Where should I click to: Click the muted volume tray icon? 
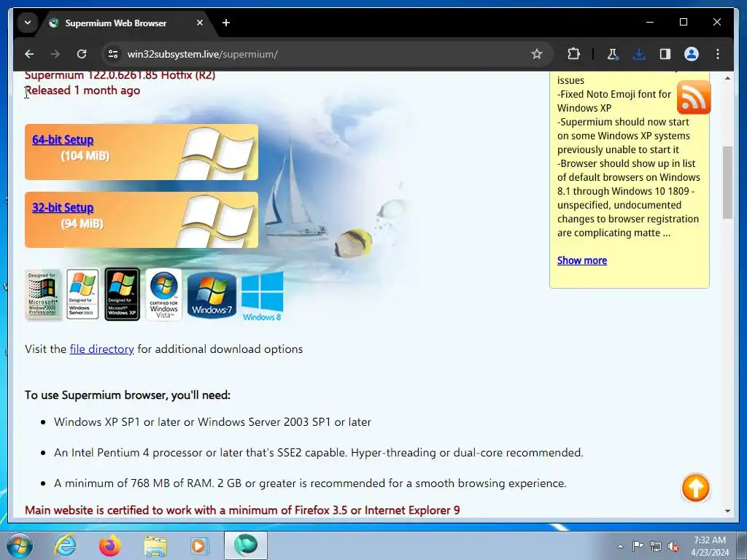[673, 547]
